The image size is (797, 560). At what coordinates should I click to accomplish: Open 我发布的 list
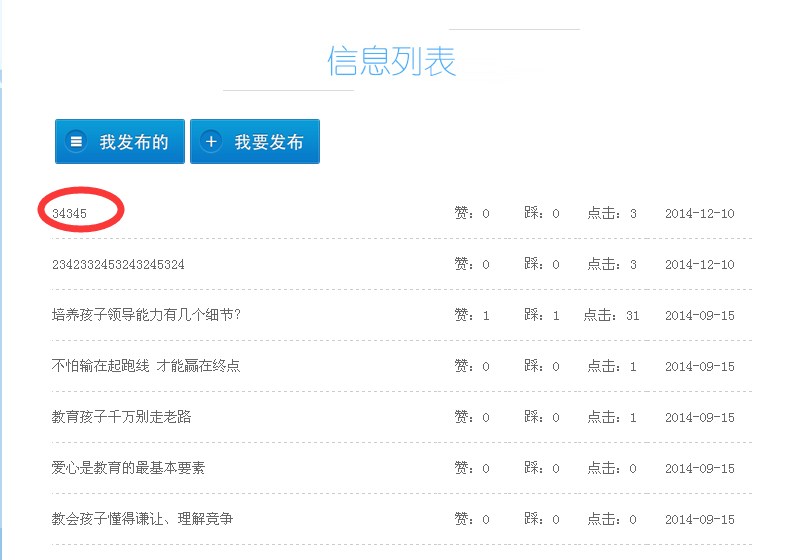(x=120, y=141)
